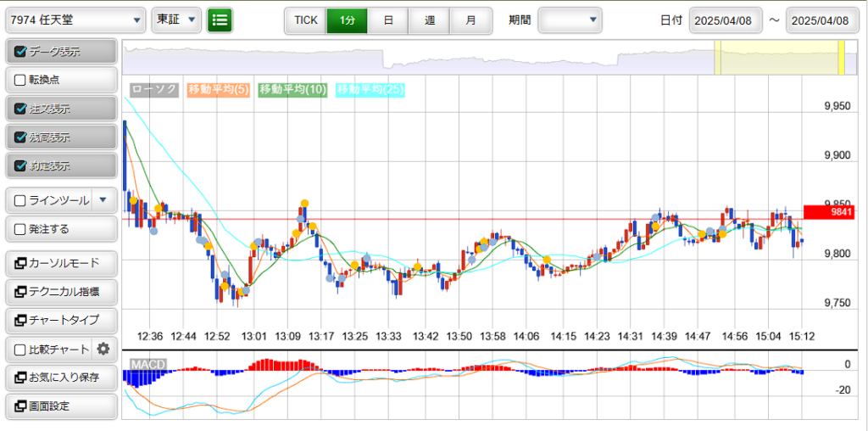The width and height of the screenshot is (868, 431).
Task: Switch to the TICK chart tab
Action: point(305,20)
